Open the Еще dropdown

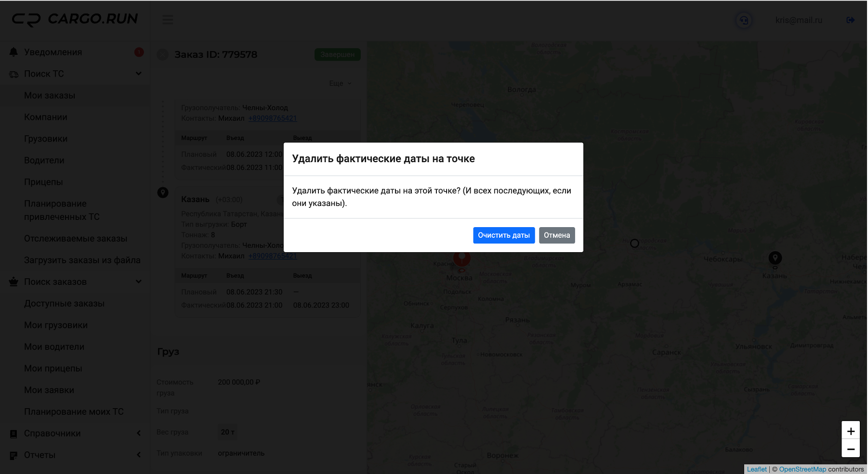(340, 83)
